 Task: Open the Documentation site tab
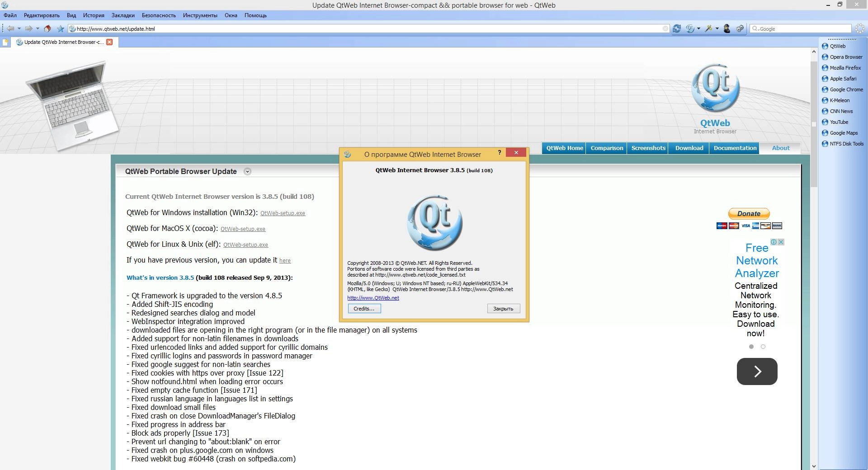coord(735,148)
